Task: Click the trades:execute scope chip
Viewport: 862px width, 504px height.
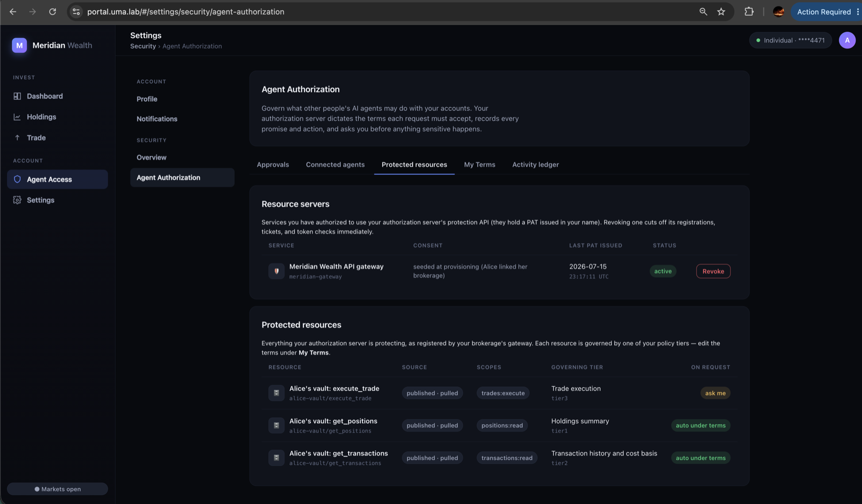Action: pos(503,393)
